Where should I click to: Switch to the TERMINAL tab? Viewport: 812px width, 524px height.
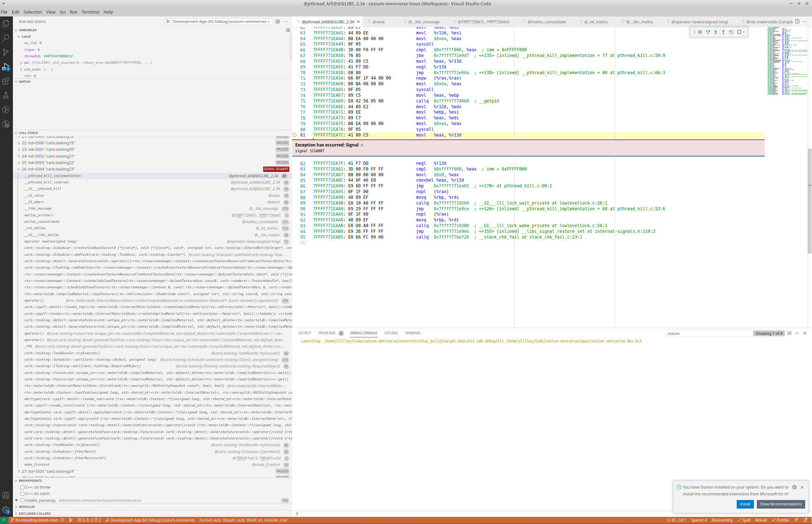tap(412, 333)
